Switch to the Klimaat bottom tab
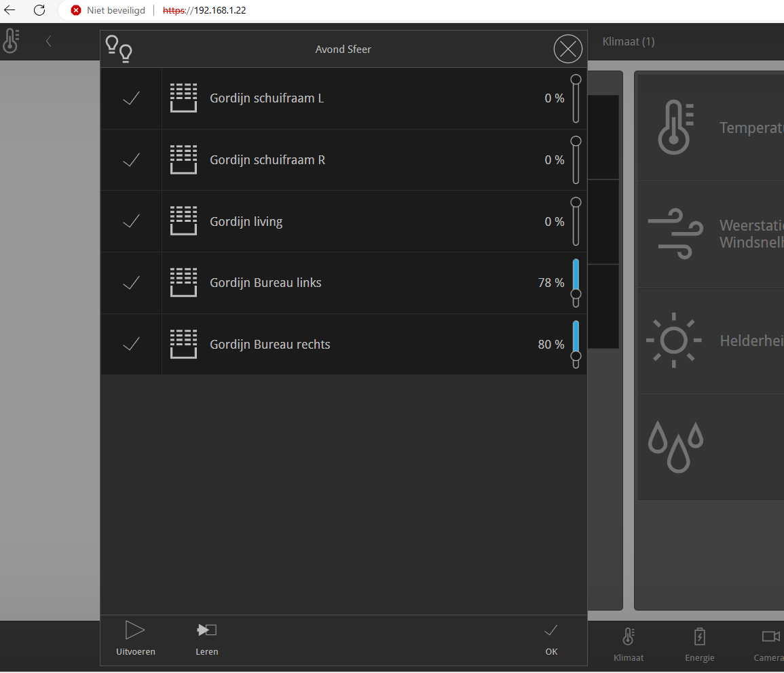The image size is (784, 673). tap(628, 643)
